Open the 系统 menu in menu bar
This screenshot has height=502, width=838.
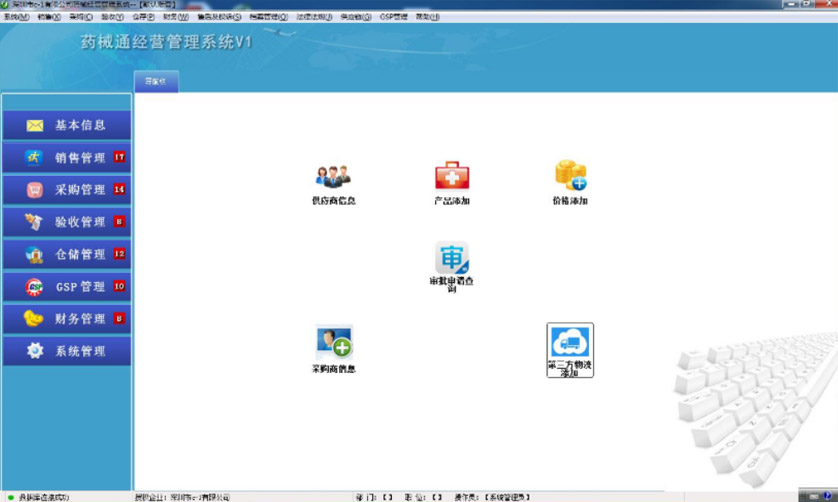point(16,17)
